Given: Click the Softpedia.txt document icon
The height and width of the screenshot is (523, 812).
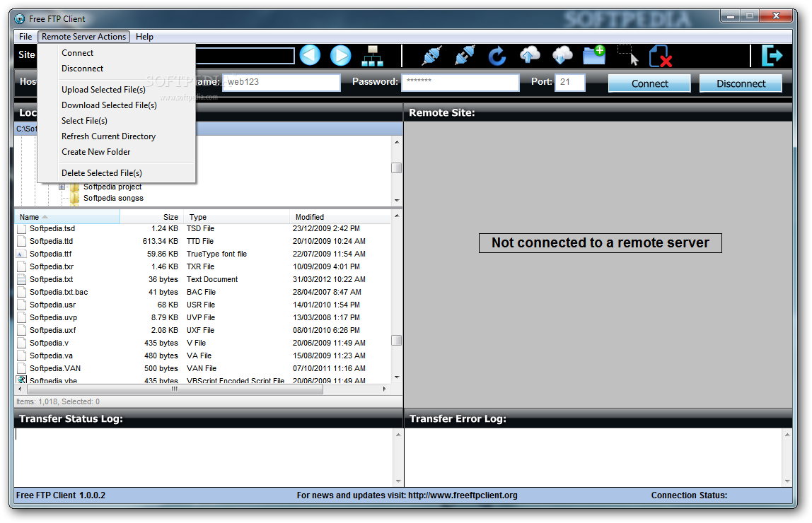Looking at the screenshot, I should tap(21, 279).
